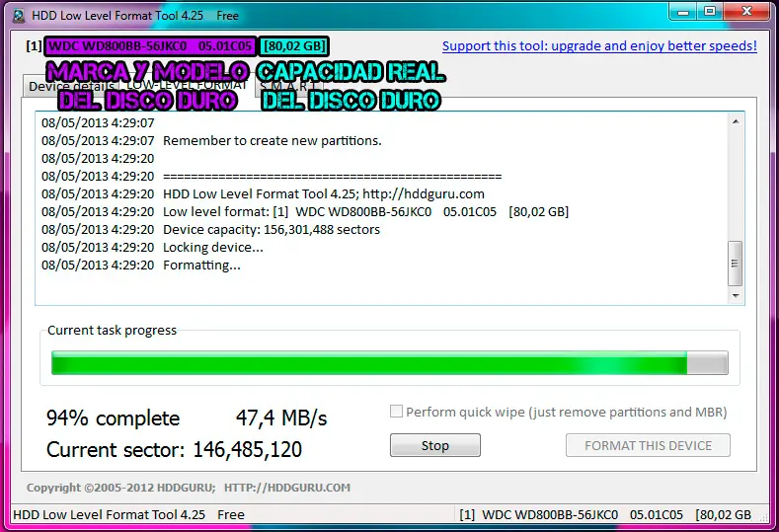
Task: Click the log's vertical scrollbar thumb
Action: (736, 264)
